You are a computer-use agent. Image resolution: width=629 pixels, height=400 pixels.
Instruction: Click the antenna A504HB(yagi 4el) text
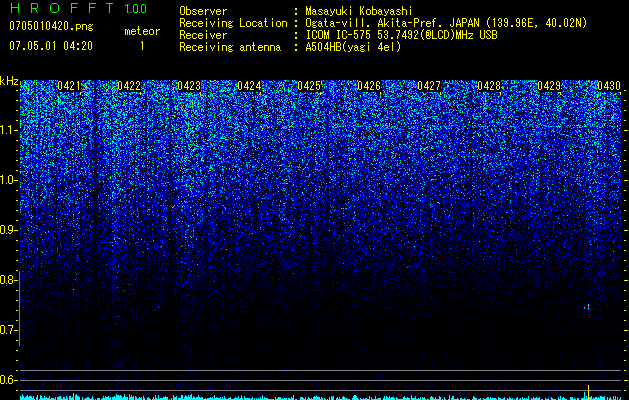(353, 47)
